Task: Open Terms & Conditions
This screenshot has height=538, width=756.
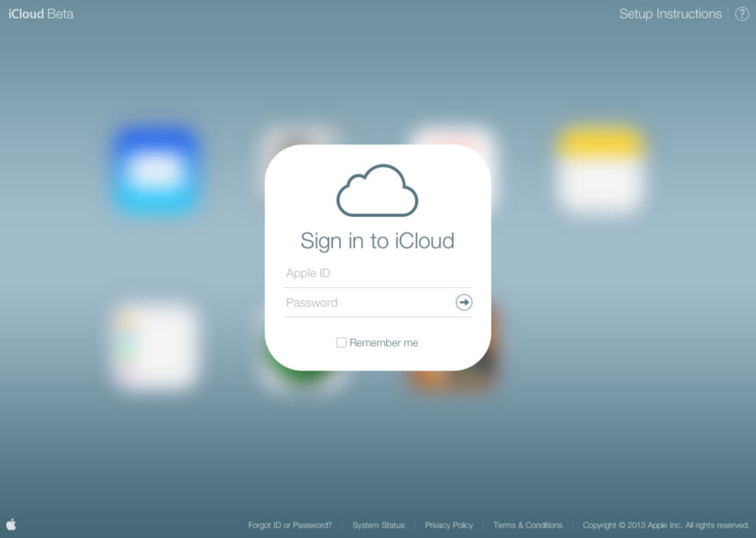Action: click(x=527, y=525)
